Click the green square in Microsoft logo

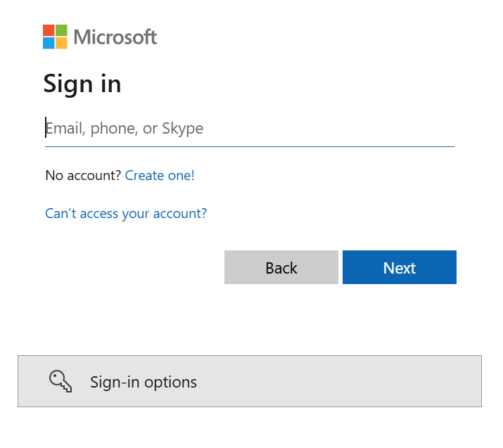61,30
